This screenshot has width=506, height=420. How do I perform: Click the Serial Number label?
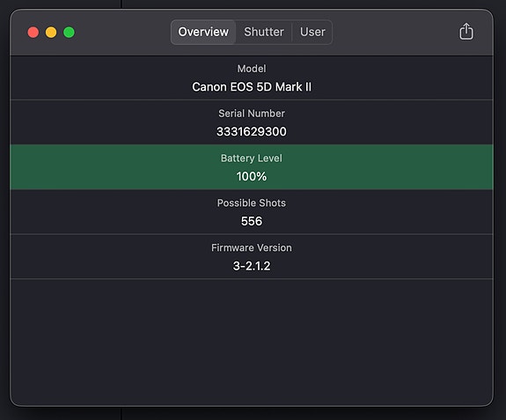click(252, 114)
